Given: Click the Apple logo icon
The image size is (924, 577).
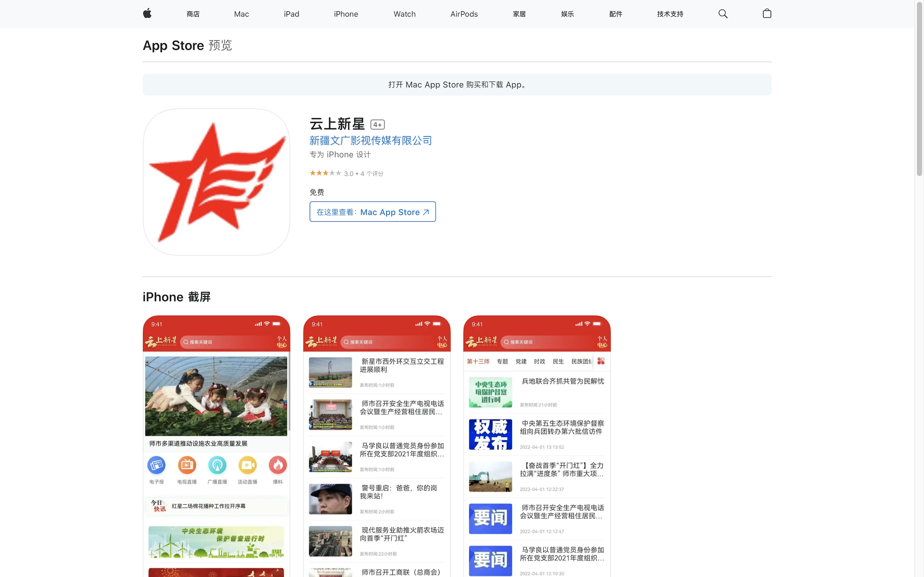Looking at the screenshot, I should (x=147, y=14).
